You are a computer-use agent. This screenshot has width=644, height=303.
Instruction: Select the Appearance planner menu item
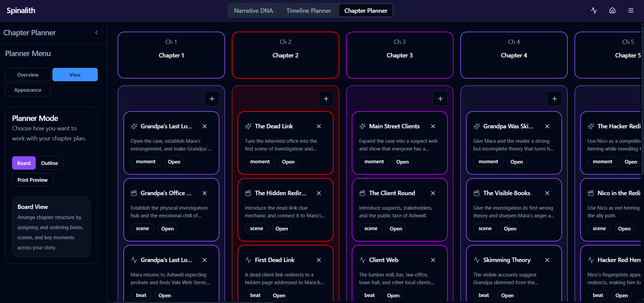pos(28,90)
